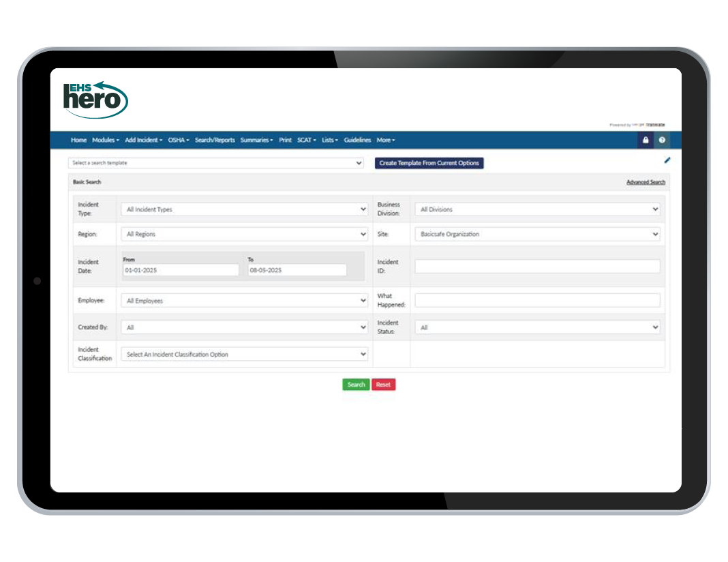Click the red Reset button
Screen dimensions: 728x562
pos(383,385)
